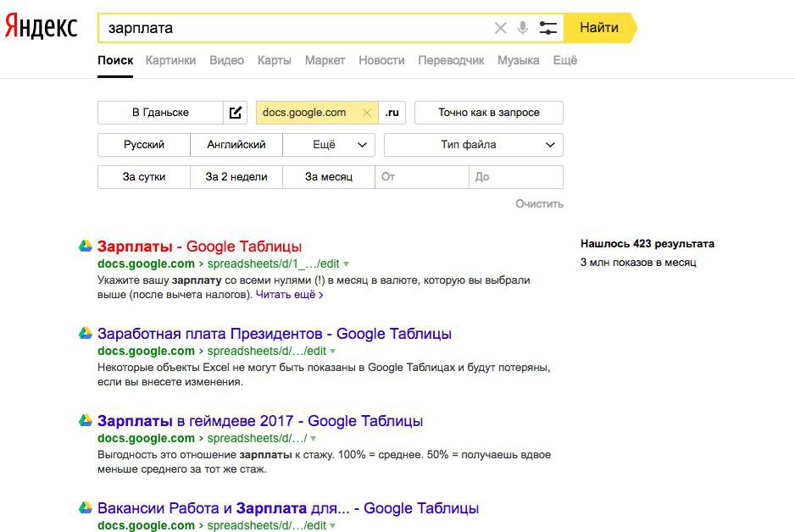The height and width of the screenshot is (532, 795).
Task: Click the От date input field
Action: (422, 177)
